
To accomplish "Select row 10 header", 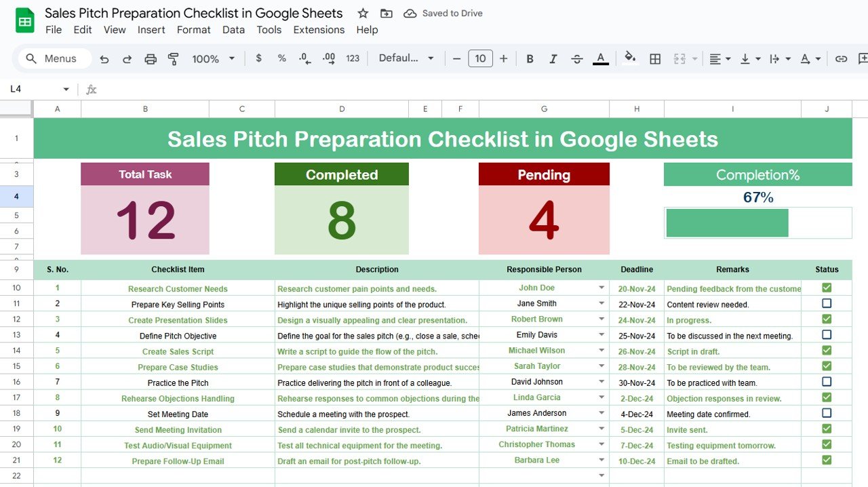I will (16, 288).
